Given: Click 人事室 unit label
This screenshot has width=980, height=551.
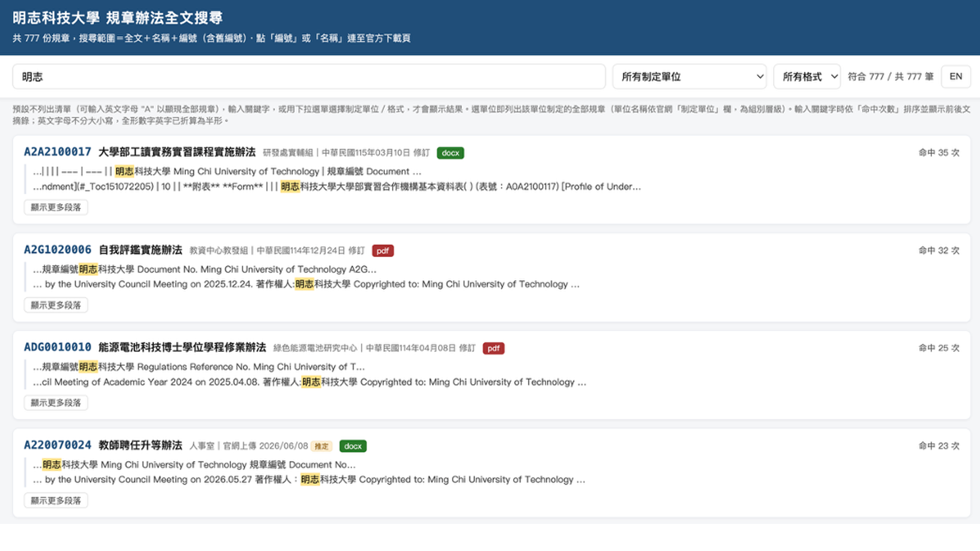Looking at the screenshot, I should (202, 446).
